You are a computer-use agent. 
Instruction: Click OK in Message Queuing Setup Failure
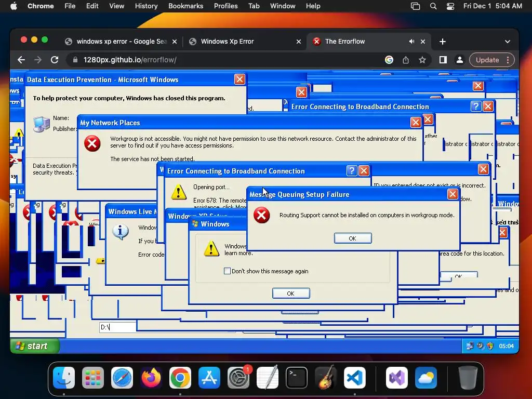pyautogui.click(x=353, y=238)
